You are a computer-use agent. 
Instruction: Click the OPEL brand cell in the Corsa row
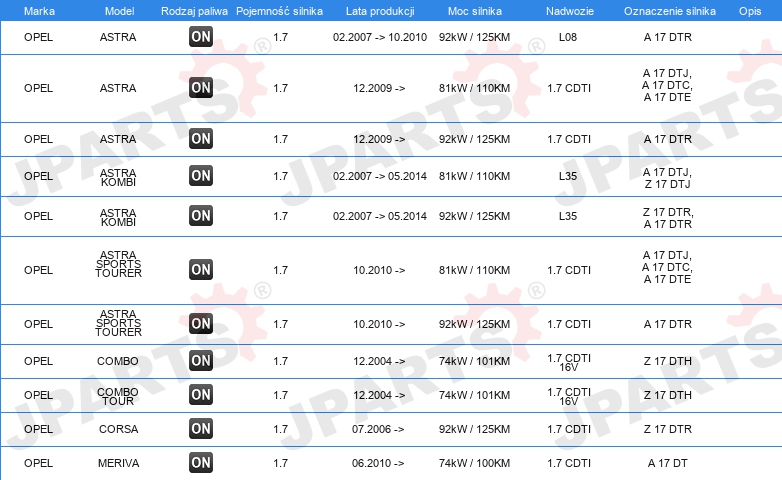38,429
